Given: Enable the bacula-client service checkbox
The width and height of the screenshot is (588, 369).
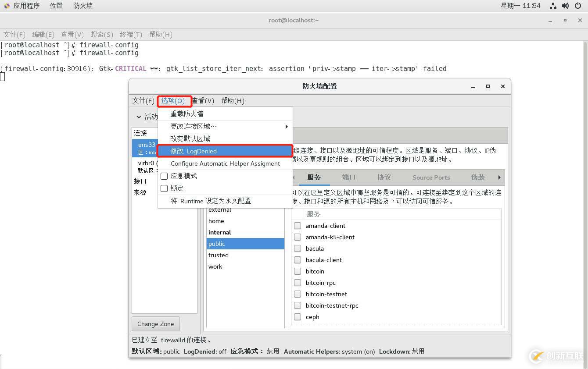Looking at the screenshot, I should point(298,260).
